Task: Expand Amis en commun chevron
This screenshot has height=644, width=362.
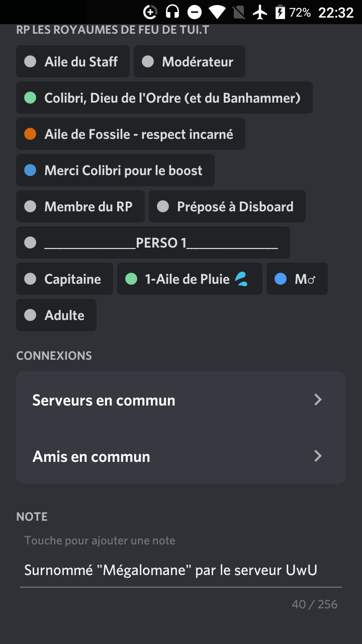Action: click(318, 456)
